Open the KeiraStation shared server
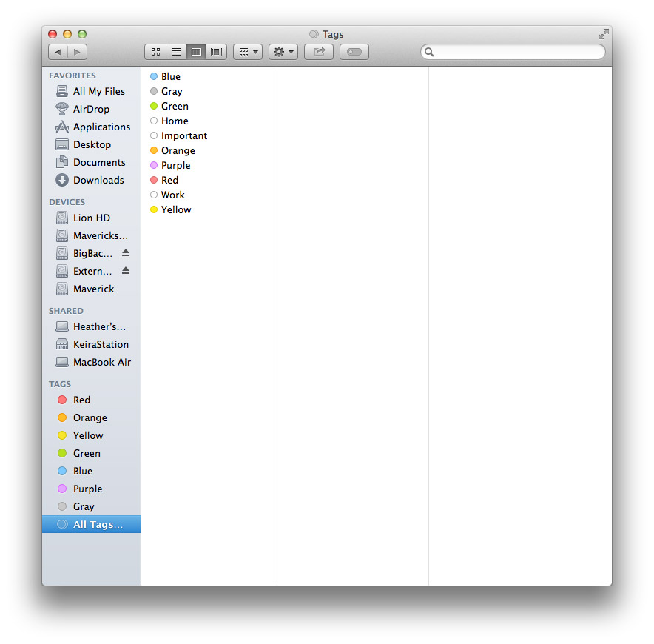The image size is (654, 644). click(x=91, y=344)
